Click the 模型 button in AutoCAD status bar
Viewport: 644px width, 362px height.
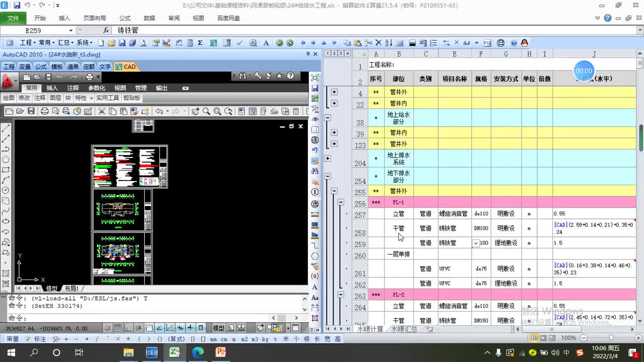point(219,328)
